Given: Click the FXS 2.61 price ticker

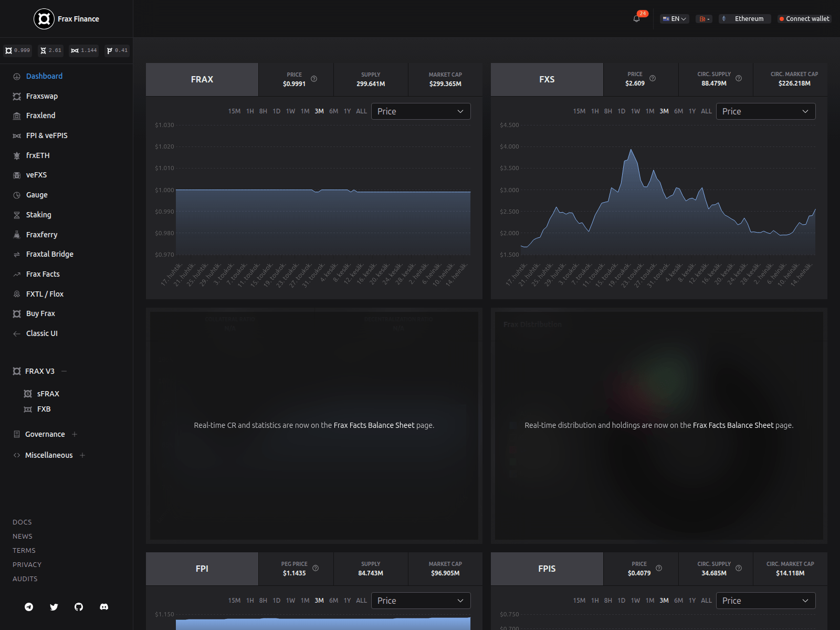Looking at the screenshot, I should click(x=51, y=50).
